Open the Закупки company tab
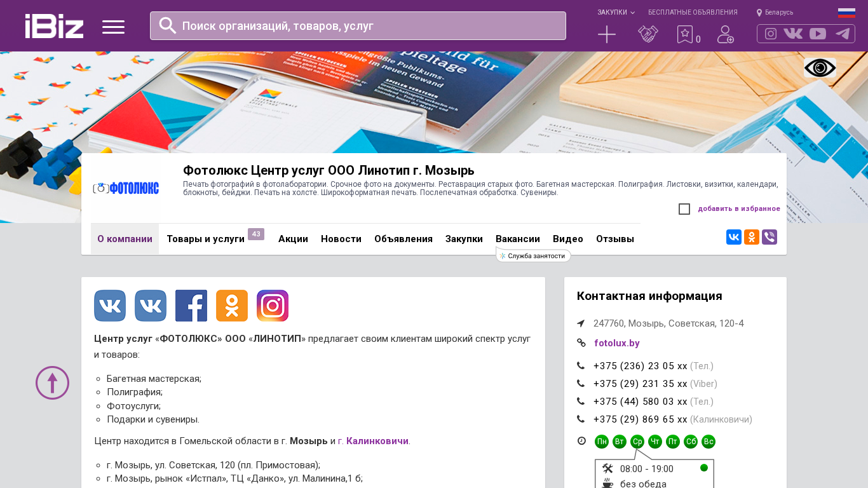868x488 pixels. pos(464,239)
